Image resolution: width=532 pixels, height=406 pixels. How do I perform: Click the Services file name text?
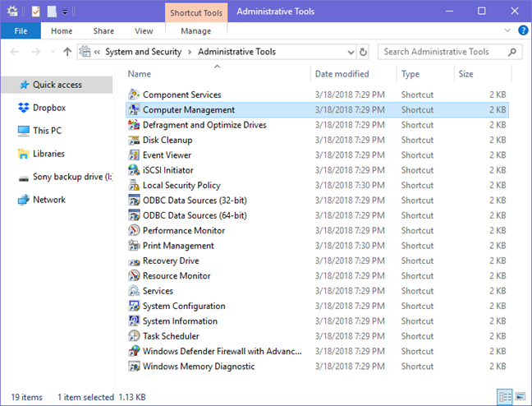(x=158, y=291)
